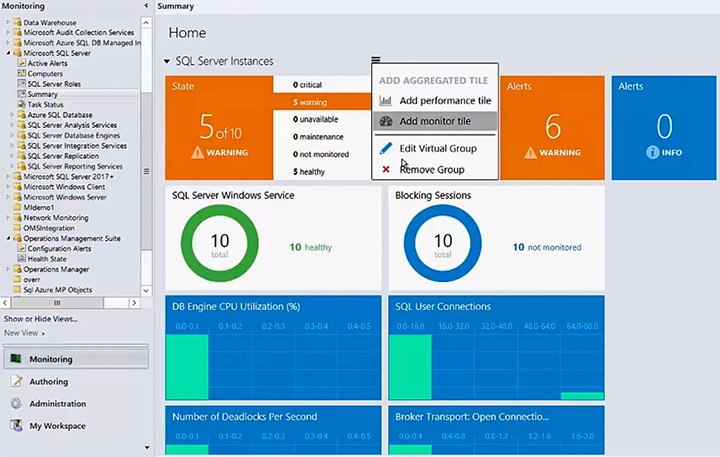Screen dimensions: 720x457
Task: Collapse the Monitoring pane with the arrow
Action: point(146,6)
